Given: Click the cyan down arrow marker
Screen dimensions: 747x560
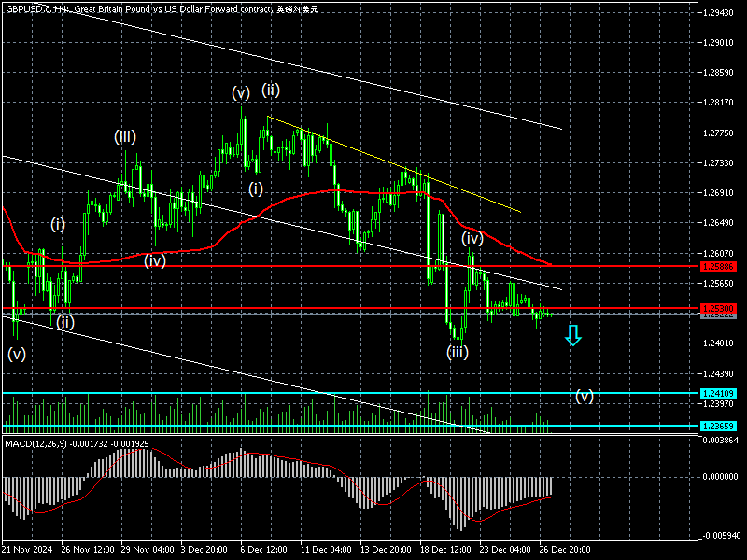Looking at the screenshot, I should pos(573,336).
